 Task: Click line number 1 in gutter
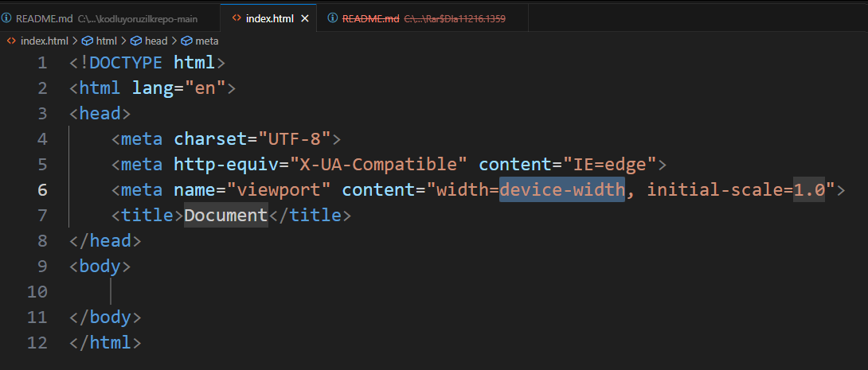point(43,63)
